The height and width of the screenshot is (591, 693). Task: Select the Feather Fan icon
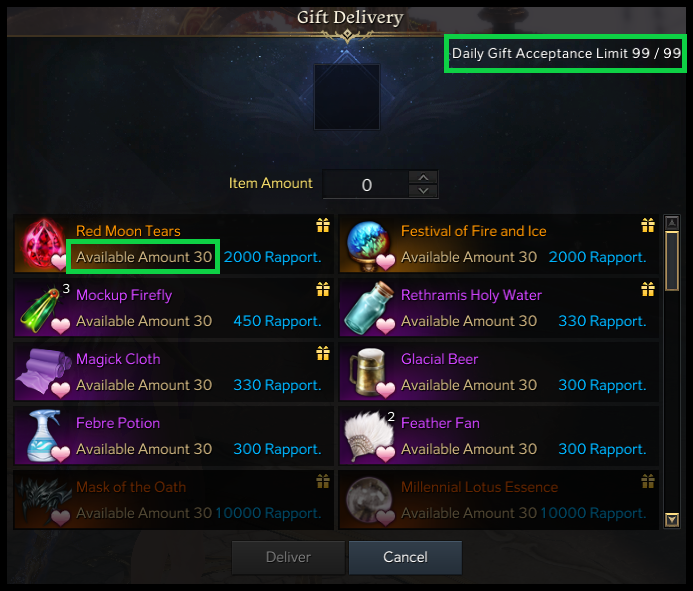pyautogui.click(x=369, y=436)
